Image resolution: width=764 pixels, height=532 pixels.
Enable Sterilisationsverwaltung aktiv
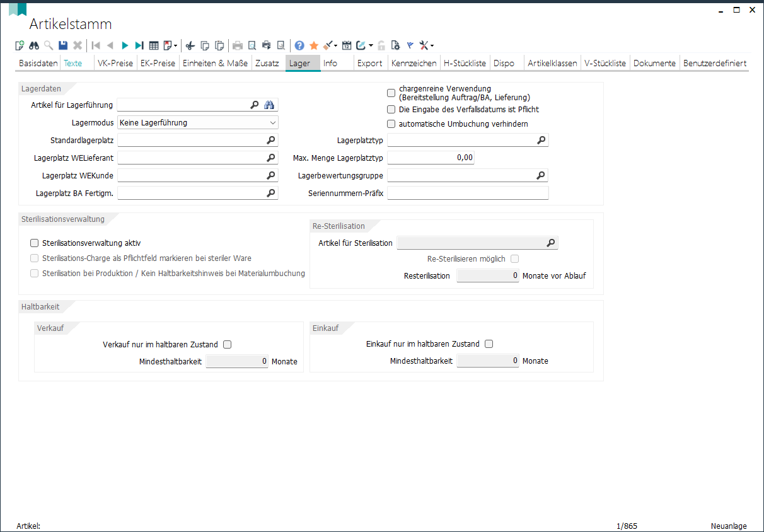pyautogui.click(x=34, y=243)
